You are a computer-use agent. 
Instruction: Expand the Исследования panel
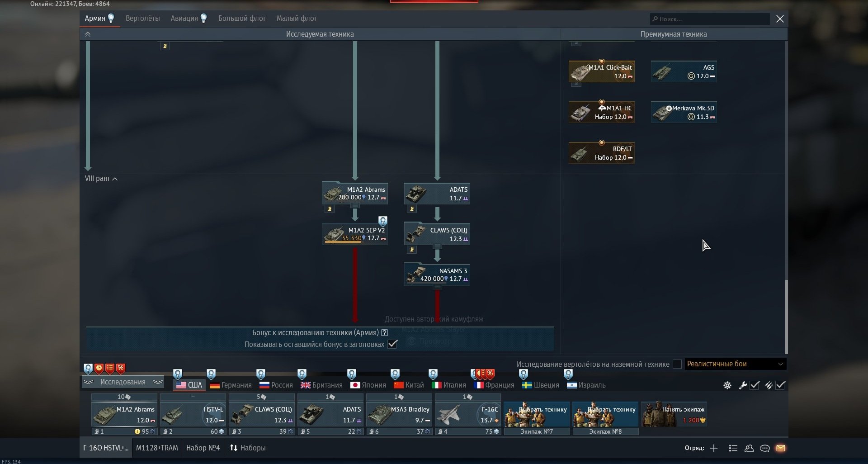123,382
